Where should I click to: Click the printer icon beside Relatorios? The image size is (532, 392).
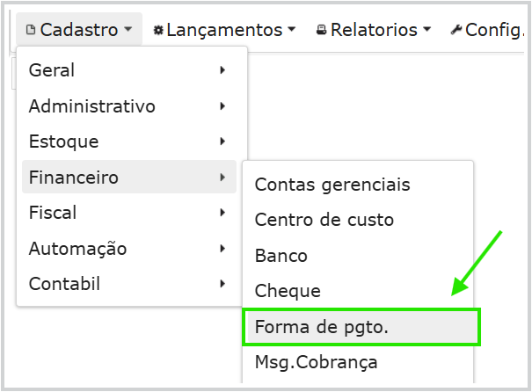pos(322,31)
